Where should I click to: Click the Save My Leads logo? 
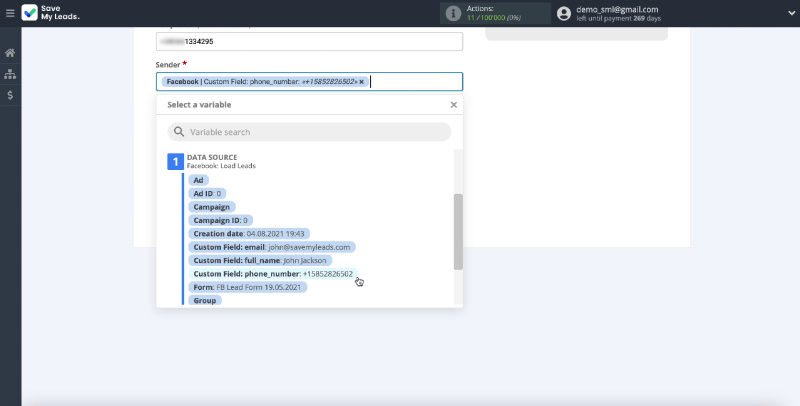51,13
